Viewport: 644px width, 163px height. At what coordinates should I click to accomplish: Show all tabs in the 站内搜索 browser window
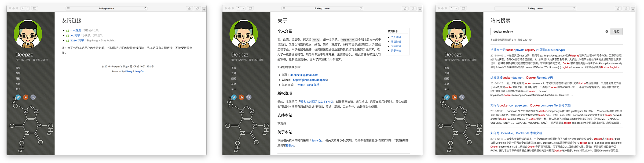(x=626, y=8)
